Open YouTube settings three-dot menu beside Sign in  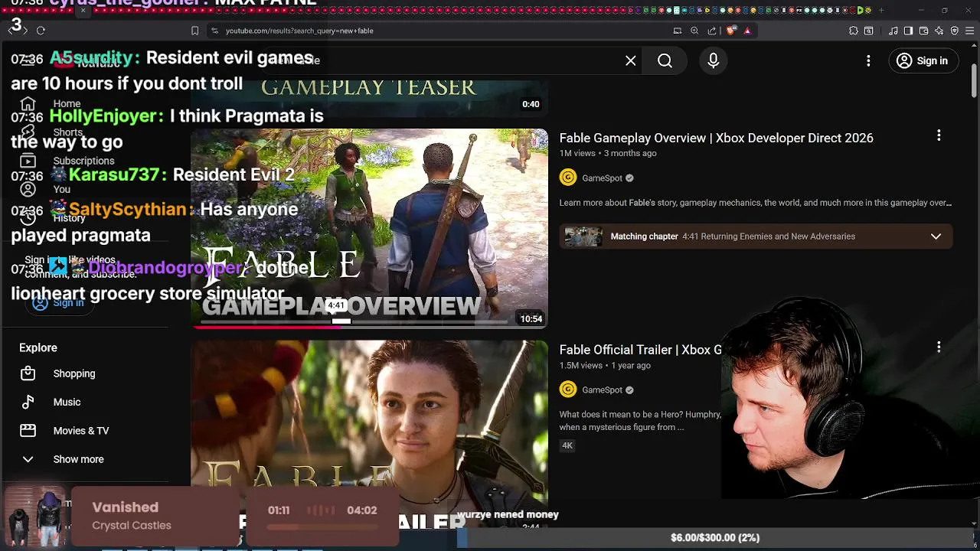(x=868, y=60)
